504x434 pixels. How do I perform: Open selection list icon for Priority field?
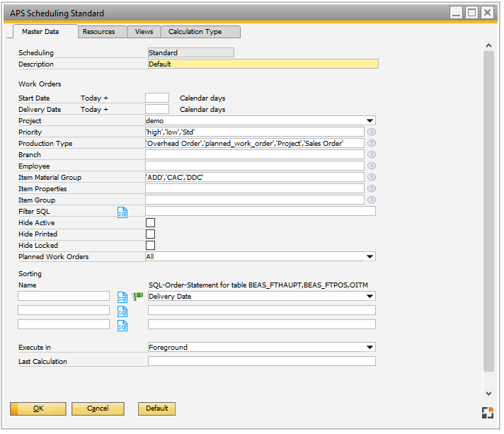click(371, 132)
